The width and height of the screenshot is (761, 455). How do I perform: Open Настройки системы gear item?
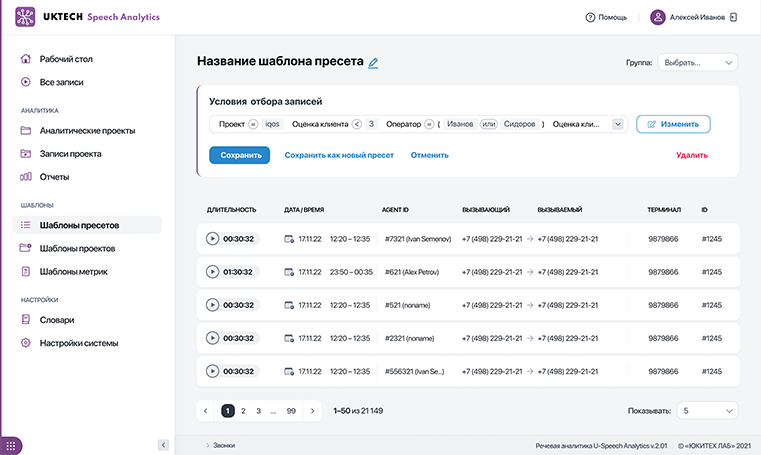pos(79,343)
